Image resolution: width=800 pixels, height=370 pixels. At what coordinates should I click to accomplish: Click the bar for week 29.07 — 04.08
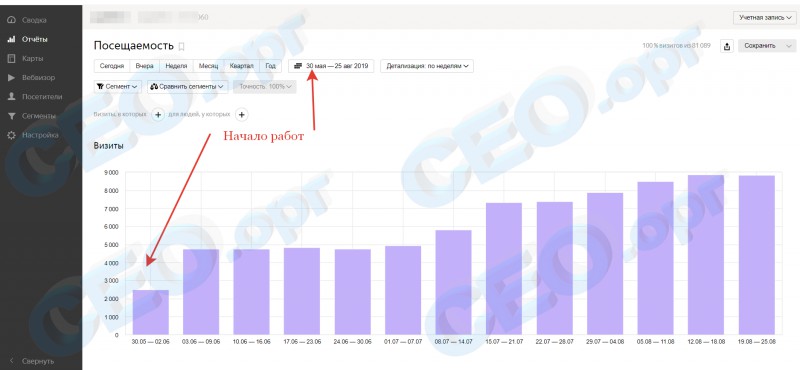point(605,264)
